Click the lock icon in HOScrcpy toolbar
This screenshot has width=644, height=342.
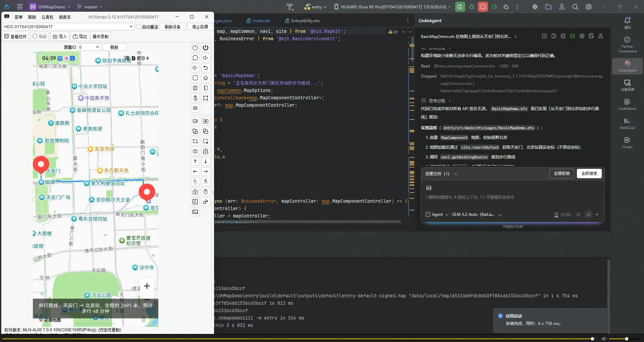pyautogui.click(x=195, y=192)
